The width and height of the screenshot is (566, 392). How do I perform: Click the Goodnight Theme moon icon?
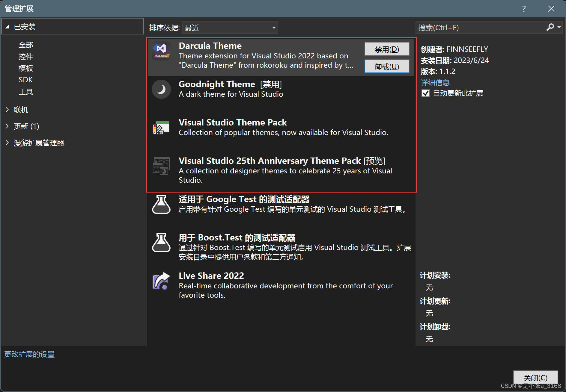(x=161, y=89)
